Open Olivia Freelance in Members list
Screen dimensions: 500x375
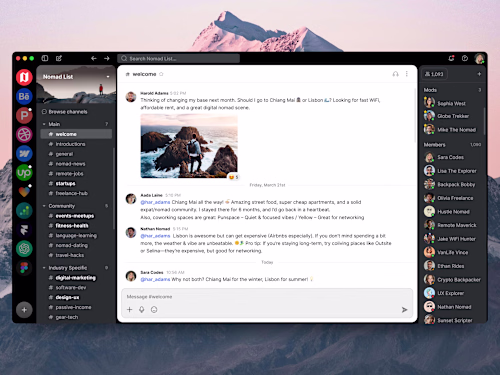click(453, 198)
